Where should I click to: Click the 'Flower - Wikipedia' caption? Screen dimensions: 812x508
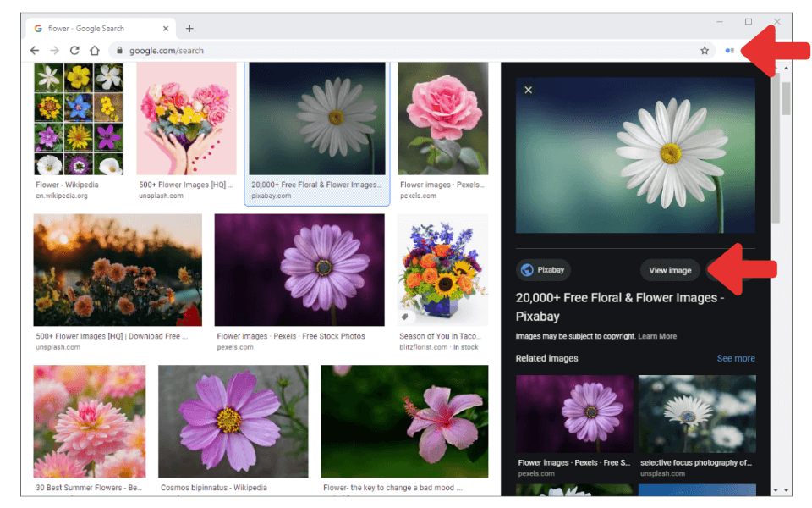tap(67, 185)
